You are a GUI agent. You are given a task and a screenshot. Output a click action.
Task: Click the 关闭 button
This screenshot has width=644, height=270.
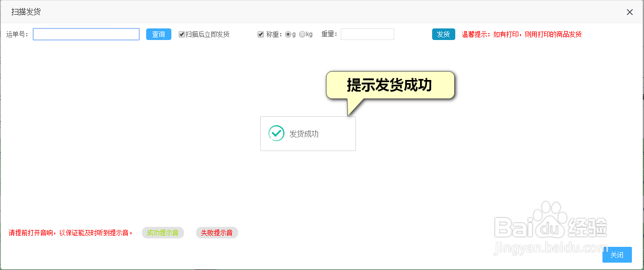point(617,255)
